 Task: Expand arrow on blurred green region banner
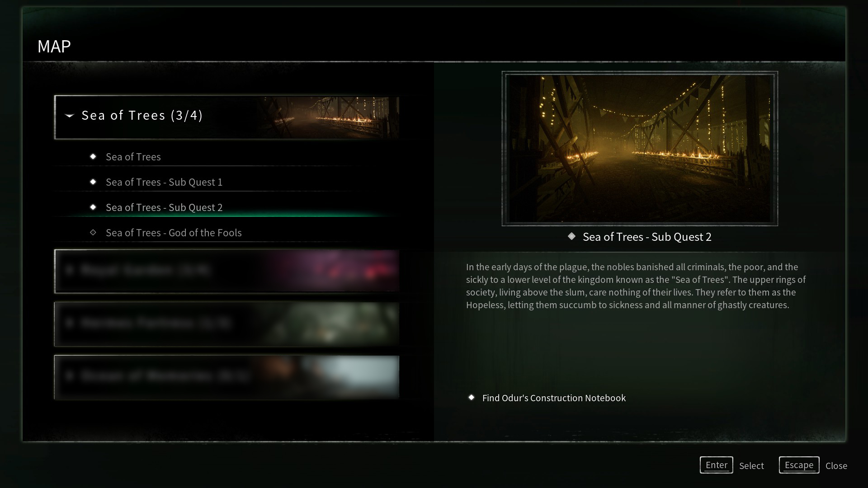click(x=69, y=323)
